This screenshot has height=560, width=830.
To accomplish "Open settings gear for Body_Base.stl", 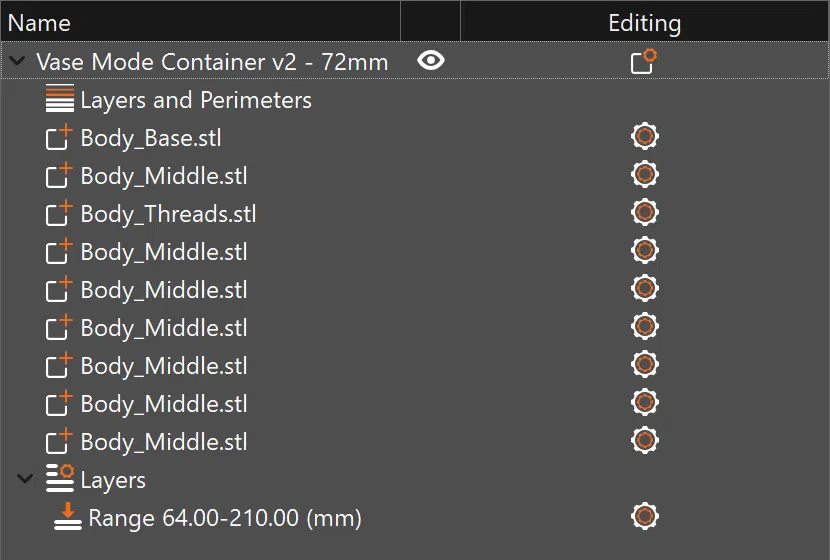I will 645,137.
